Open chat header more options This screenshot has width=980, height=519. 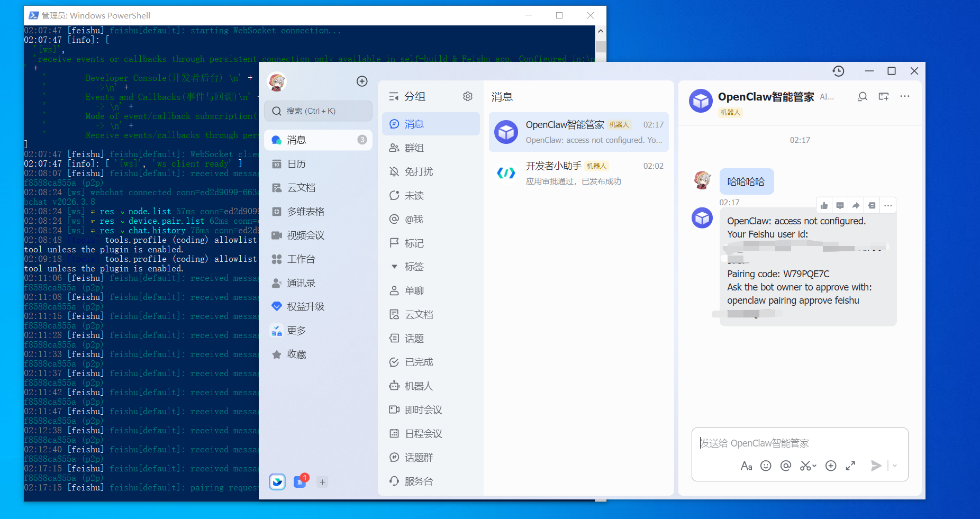[905, 96]
